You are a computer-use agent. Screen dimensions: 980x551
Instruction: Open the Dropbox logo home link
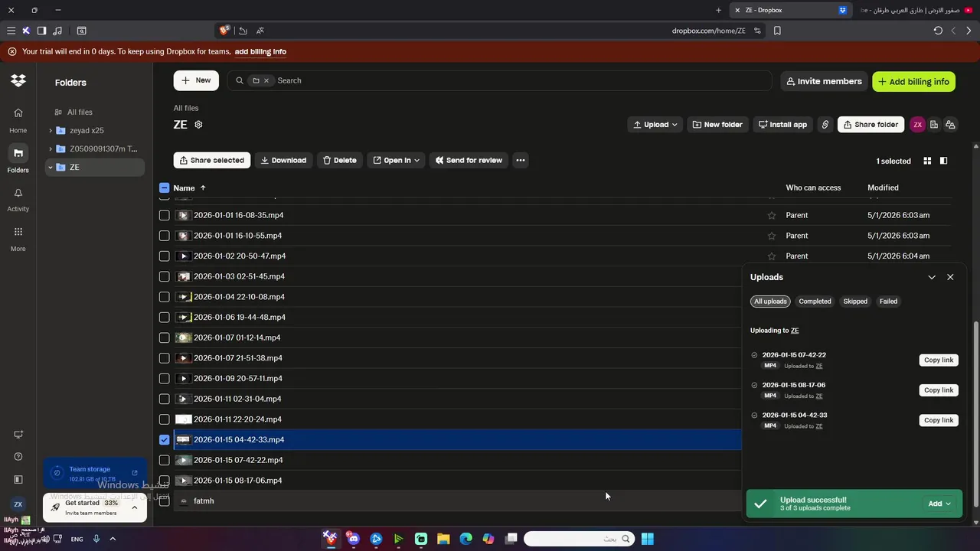tap(18, 80)
